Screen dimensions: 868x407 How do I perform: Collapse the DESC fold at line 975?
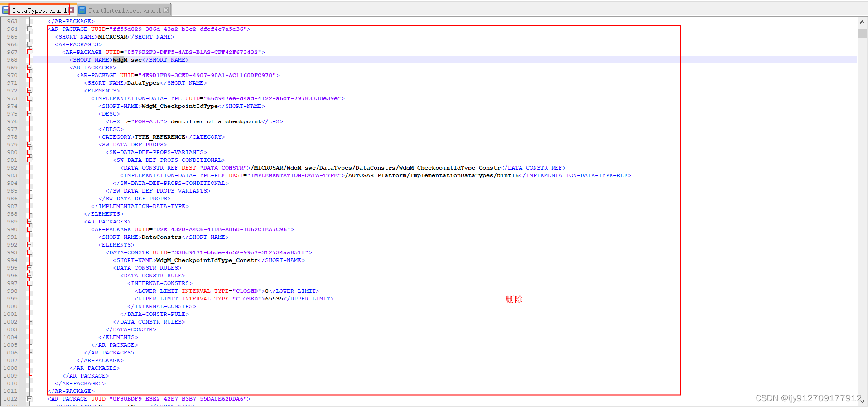(x=30, y=114)
